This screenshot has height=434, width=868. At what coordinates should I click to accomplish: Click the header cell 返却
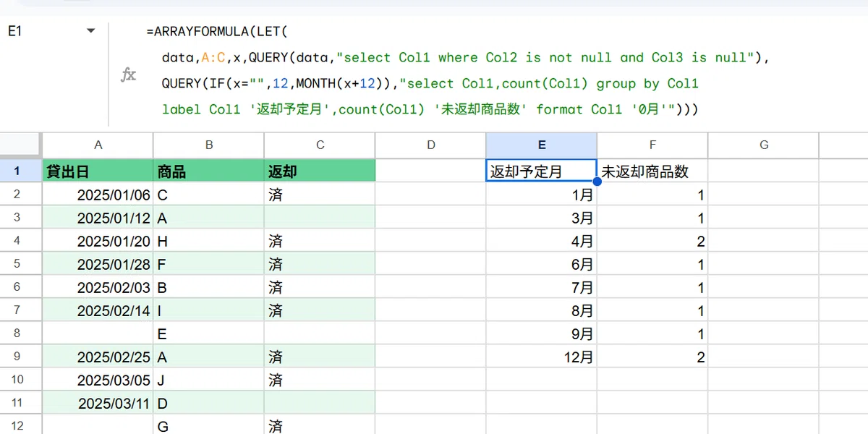[320, 171]
